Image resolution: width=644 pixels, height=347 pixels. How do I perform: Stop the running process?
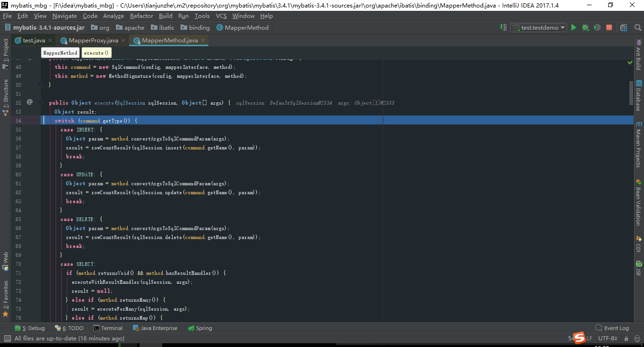[609, 27]
